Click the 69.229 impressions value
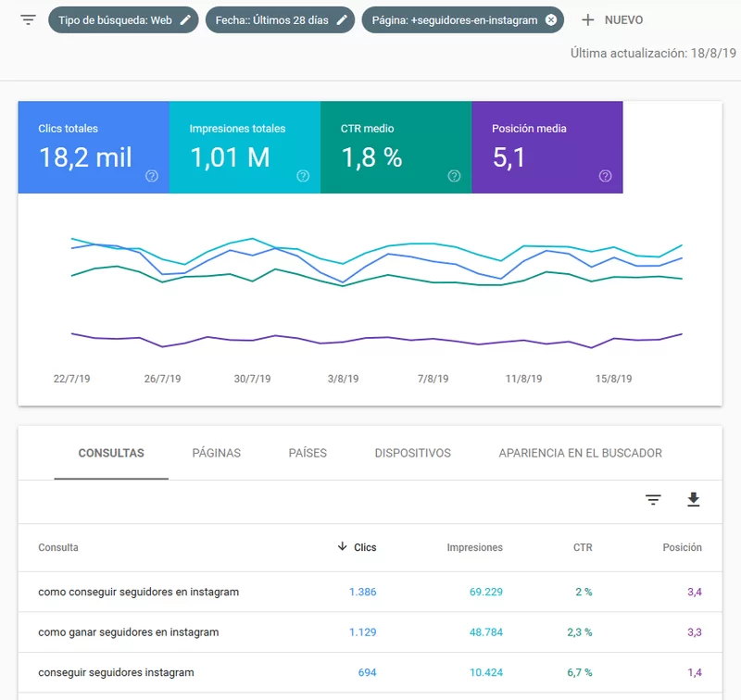The image size is (741, 700). [485, 592]
